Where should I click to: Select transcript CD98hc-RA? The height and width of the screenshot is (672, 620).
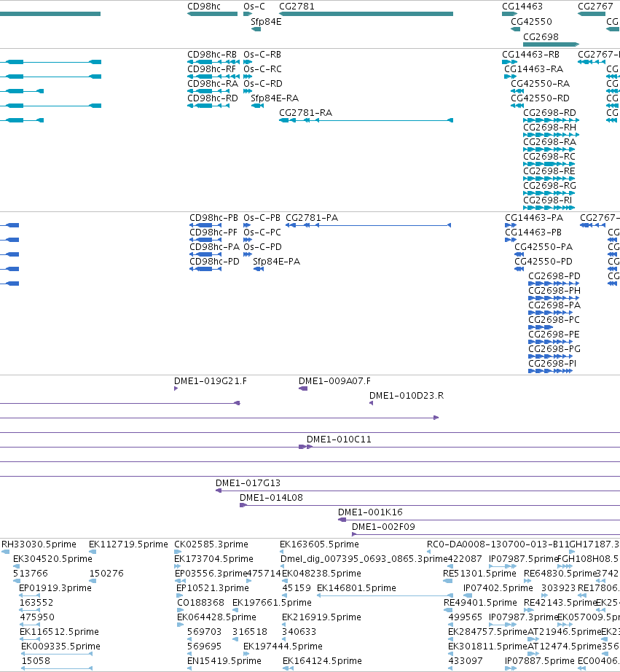point(213,84)
